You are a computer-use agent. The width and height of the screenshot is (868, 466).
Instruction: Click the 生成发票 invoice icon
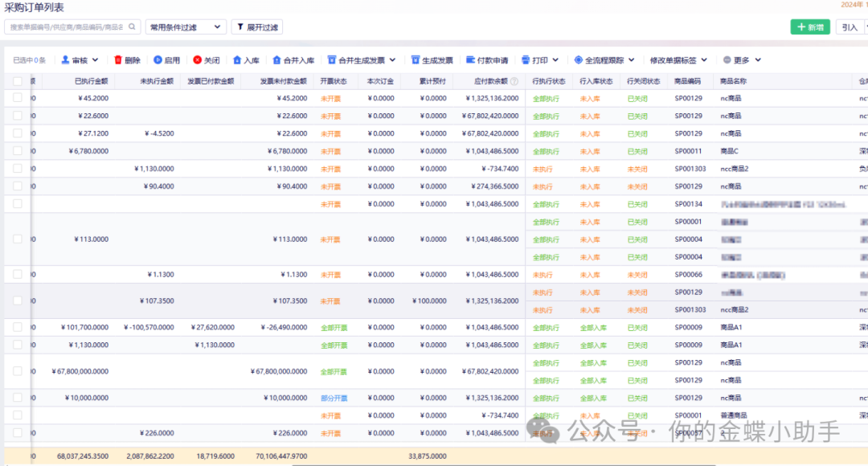click(x=416, y=60)
